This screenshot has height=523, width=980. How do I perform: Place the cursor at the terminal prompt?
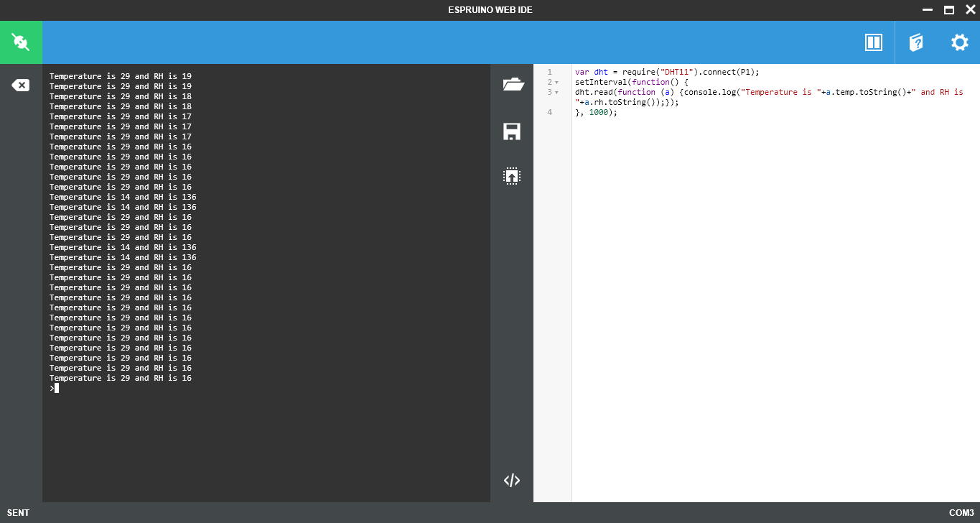click(x=56, y=388)
